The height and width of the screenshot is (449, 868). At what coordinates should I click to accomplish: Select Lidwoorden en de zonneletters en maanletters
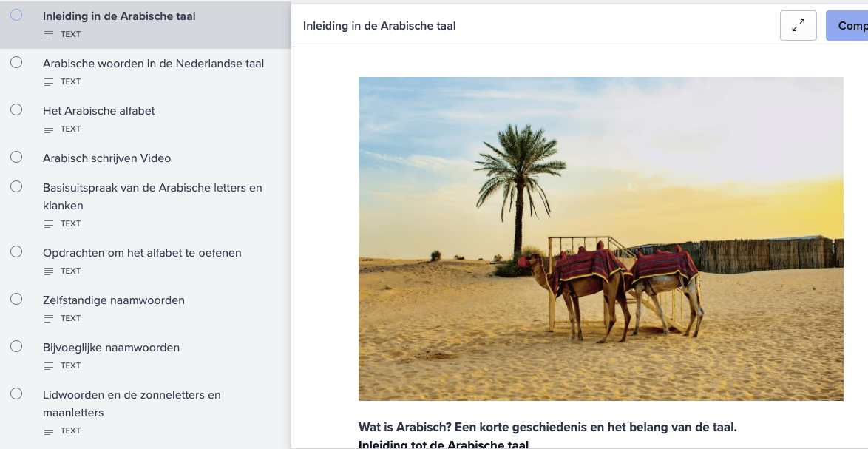(x=132, y=404)
